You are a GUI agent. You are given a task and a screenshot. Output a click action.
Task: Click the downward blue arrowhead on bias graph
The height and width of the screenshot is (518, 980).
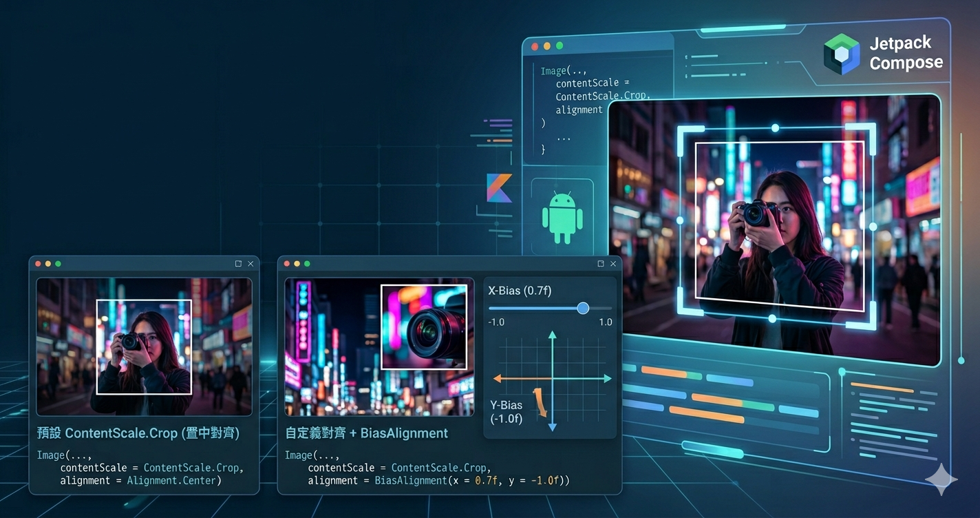[552, 427]
